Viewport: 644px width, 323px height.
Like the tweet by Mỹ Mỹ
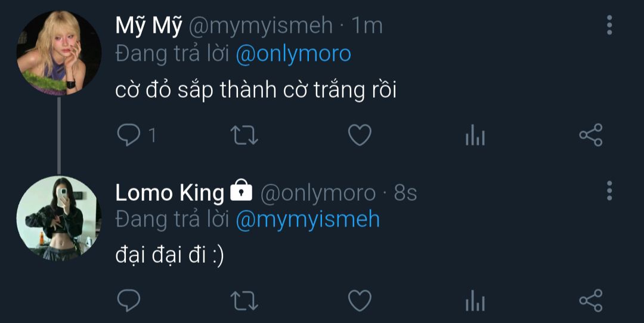(x=360, y=136)
